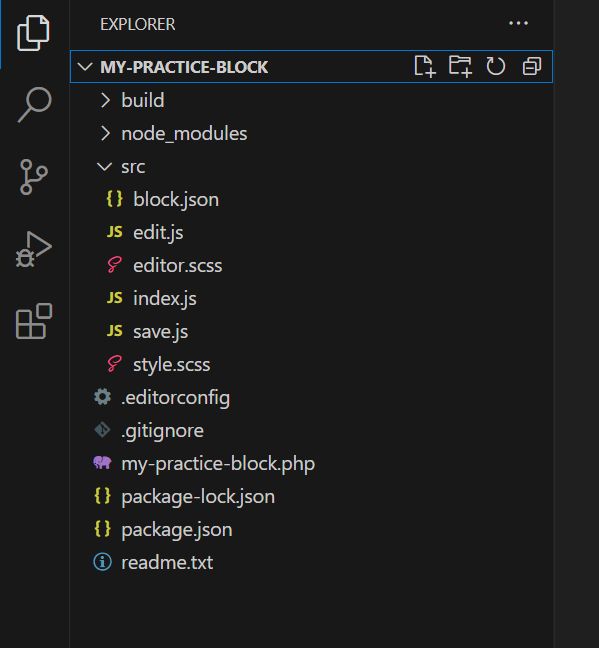Click the EXPLORER panel heading
The image size is (599, 648).
click(138, 24)
